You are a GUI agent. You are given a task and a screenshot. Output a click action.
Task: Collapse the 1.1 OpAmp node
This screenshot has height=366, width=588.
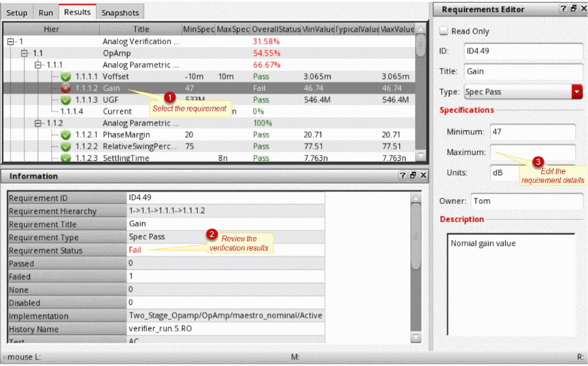click(24, 53)
